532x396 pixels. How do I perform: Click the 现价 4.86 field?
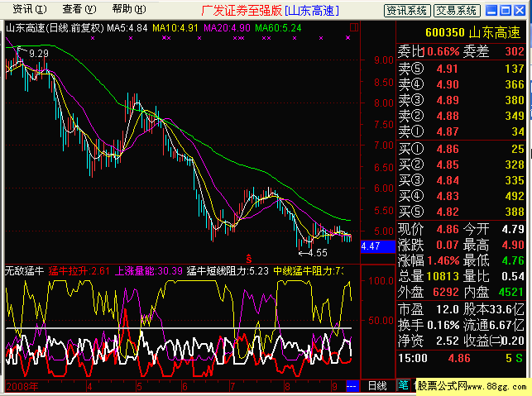[x=429, y=229]
